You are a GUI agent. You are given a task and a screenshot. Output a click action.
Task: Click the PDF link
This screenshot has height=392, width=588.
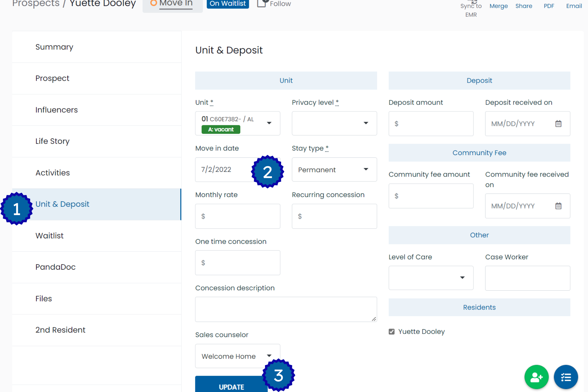coord(549,6)
